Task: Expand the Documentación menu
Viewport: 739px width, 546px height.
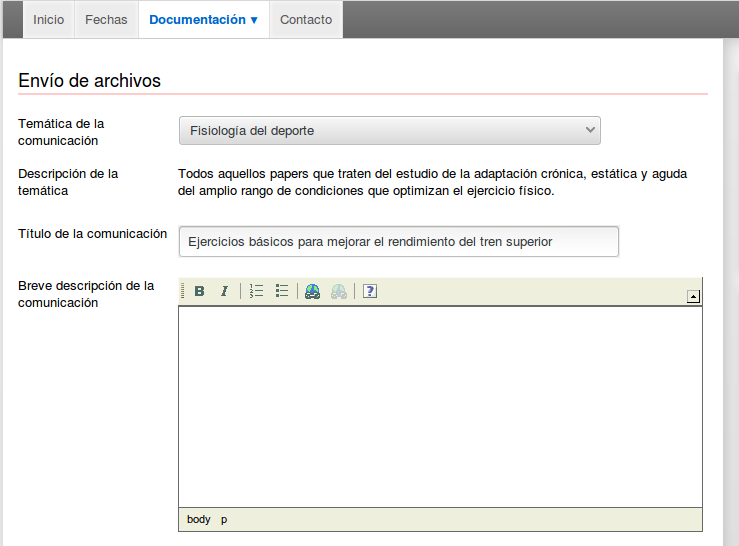Action: point(204,20)
